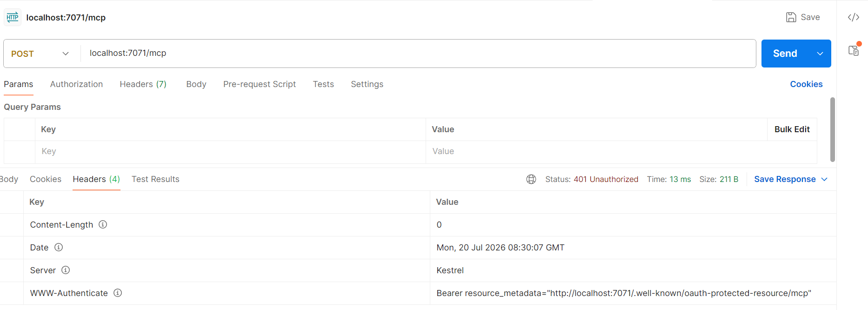
Task: Click the Bearer resource_metadata header value
Action: pyautogui.click(x=624, y=293)
